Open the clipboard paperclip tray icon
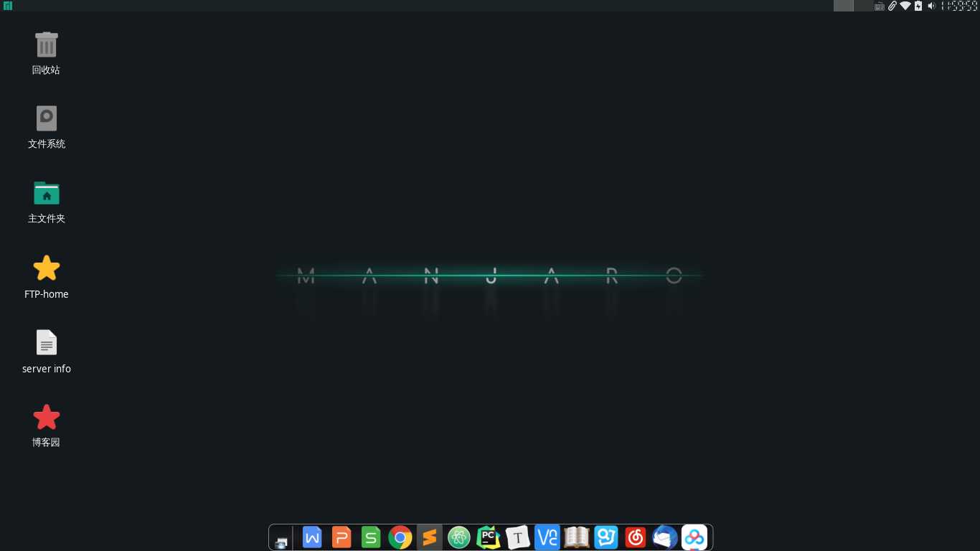The height and width of the screenshot is (551, 980). [x=892, y=6]
